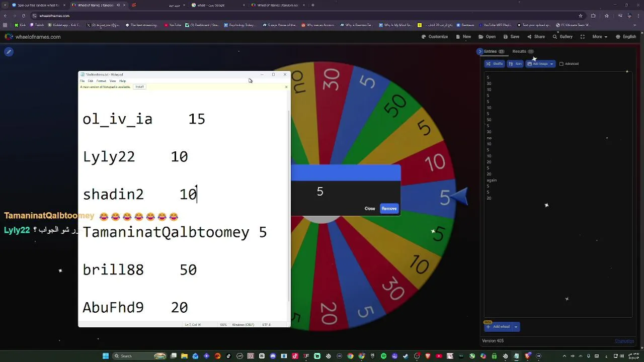644x362 pixels.
Task: Open the YouTube bookmark
Action: coord(173,25)
